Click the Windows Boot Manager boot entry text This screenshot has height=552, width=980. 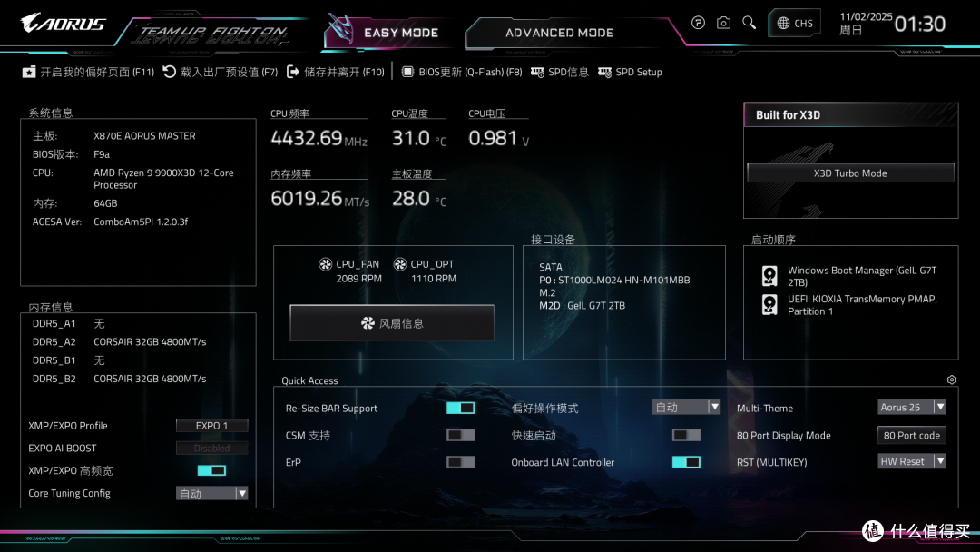[x=862, y=276]
